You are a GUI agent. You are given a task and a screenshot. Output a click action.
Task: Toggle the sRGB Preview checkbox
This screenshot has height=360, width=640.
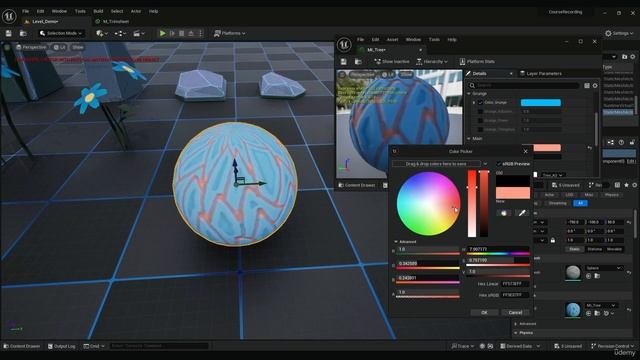pos(499,164)
